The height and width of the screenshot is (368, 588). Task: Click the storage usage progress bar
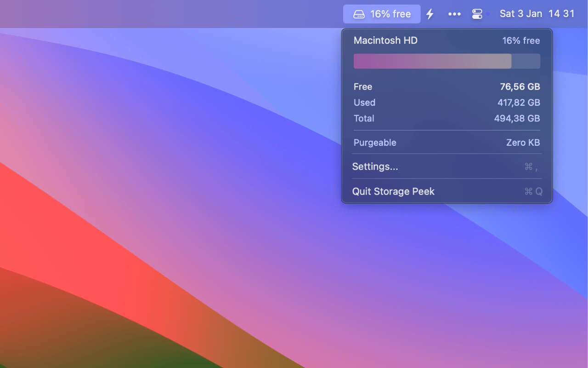pos(446,61)
